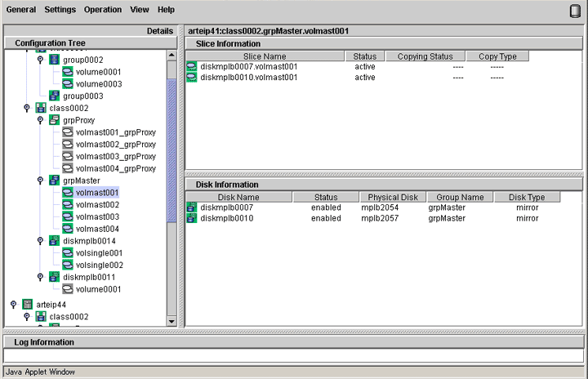The image size is (588, 379).
Task: Click the Group Name column header
Action: pos(460,197)
